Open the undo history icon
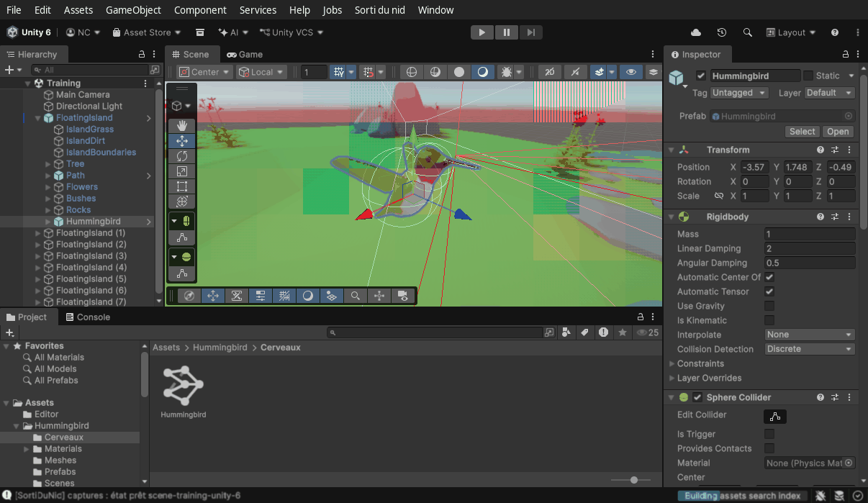 click(x=722, y=32)
